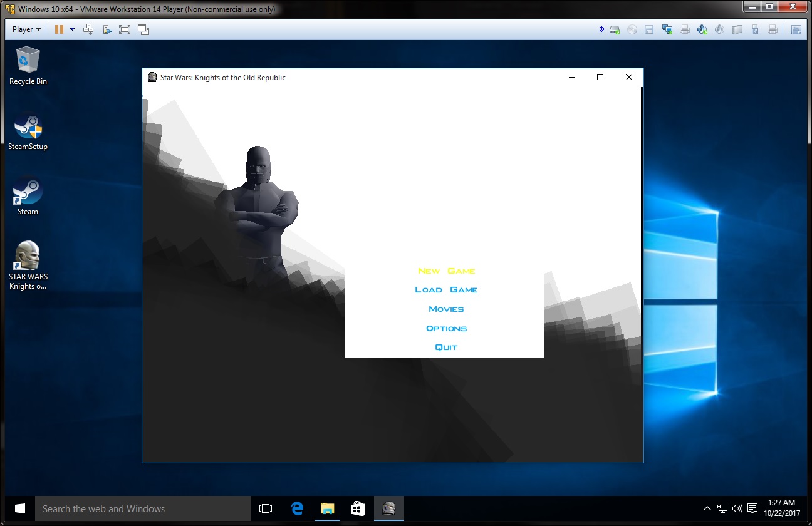812x526 pixels.
Task: Select the Steam desktop shortcut
Action: (x=28, y=196)
